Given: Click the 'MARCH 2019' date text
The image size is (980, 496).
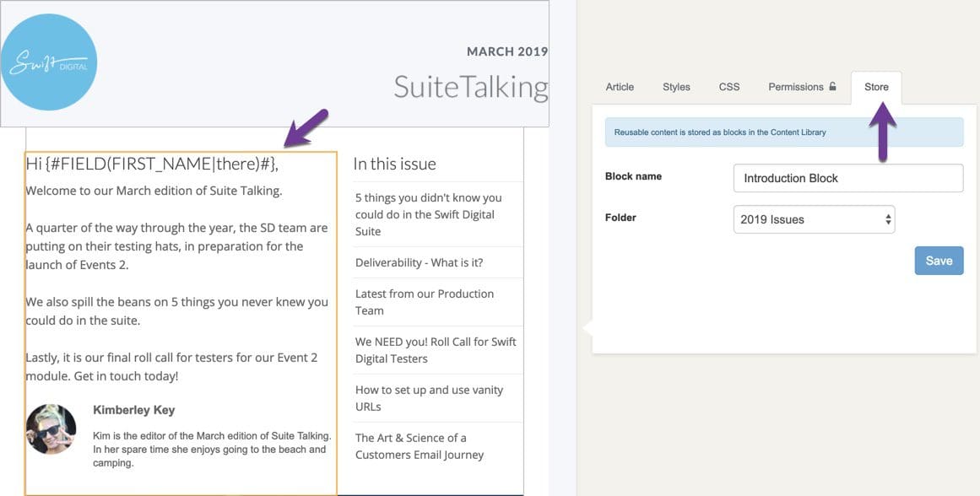Looking at the screenshot, I should 507,51.
